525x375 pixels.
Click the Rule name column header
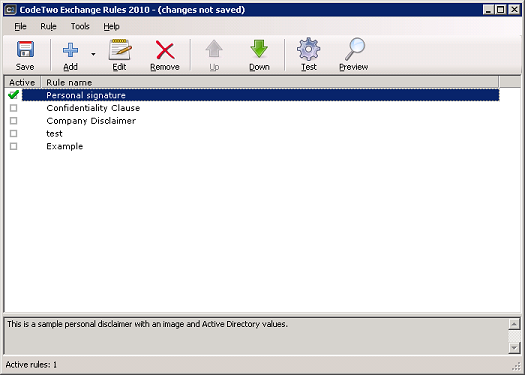270,82
